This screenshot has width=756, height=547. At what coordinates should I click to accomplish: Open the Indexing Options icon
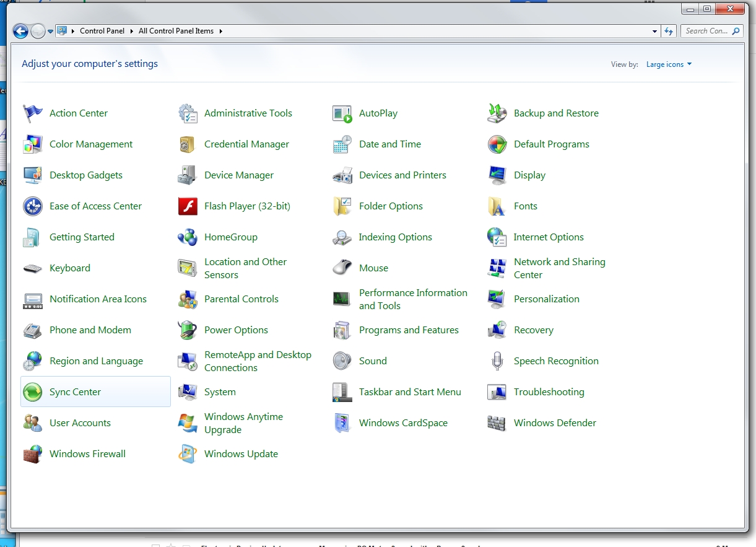pos(342,237)
